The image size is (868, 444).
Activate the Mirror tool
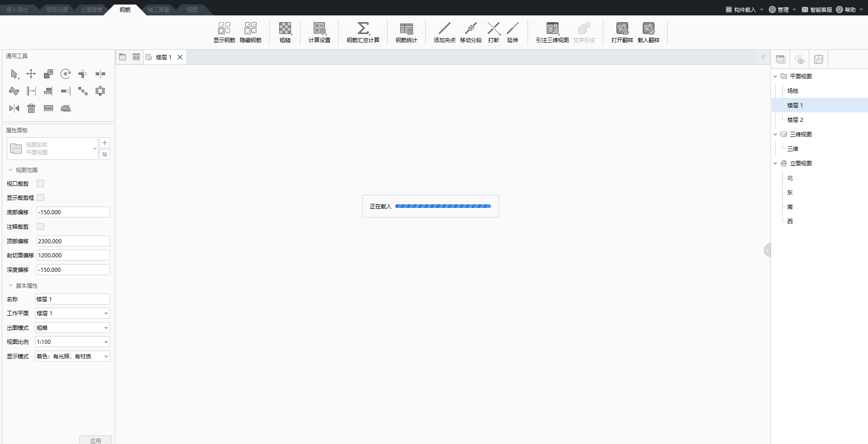14,108
